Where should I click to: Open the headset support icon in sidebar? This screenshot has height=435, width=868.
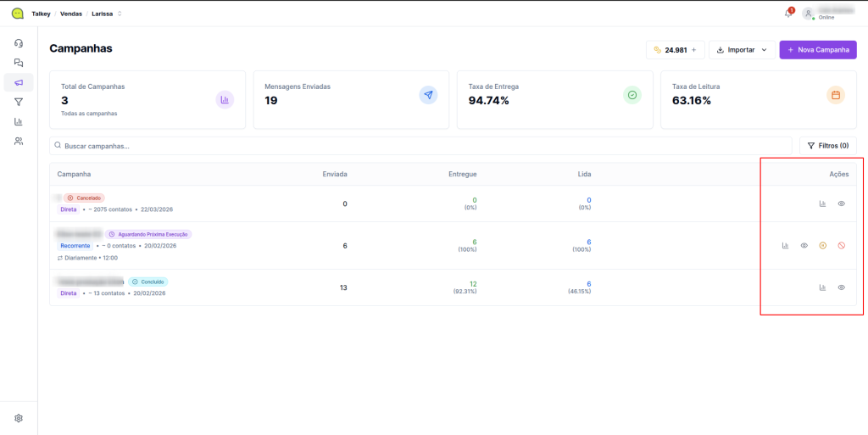[x=19, y=43]
